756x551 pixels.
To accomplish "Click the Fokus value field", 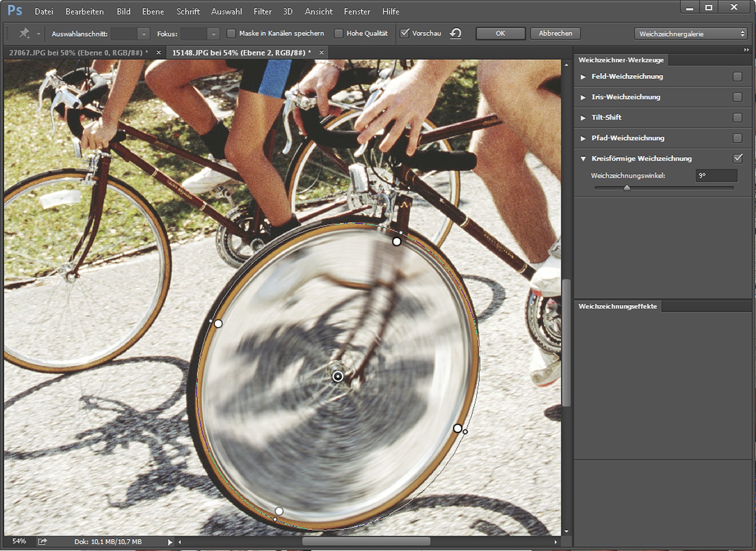I will (x=194, y=34).
